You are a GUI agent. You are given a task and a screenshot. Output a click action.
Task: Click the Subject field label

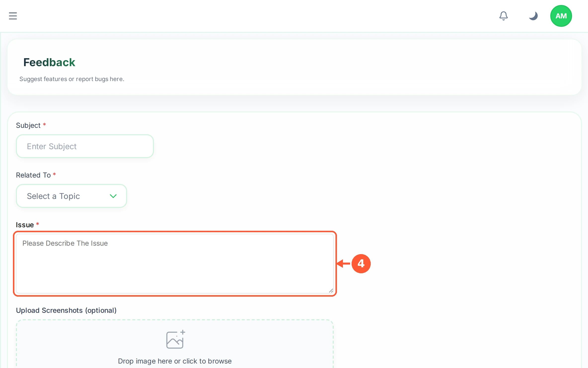(x=28, y=125)
